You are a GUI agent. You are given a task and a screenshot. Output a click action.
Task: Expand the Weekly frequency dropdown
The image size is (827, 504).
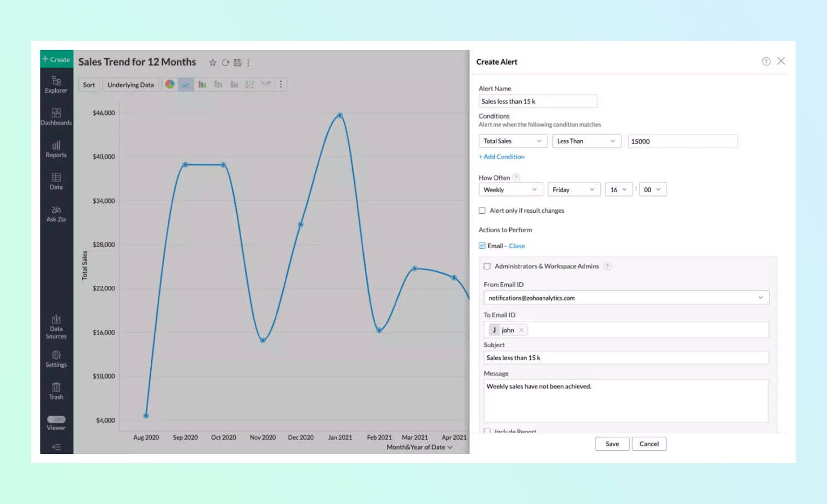tap(510, 190)
